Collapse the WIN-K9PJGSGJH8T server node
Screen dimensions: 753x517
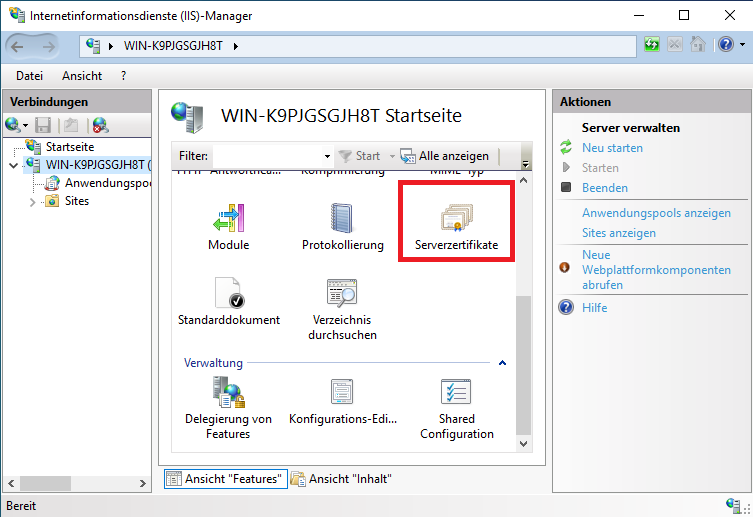(12, 165)
